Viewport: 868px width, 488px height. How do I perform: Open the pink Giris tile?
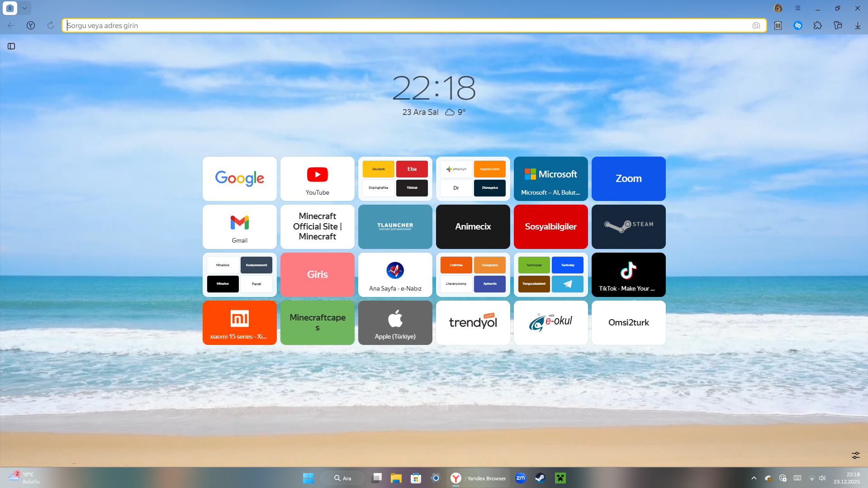pos(318,275)
